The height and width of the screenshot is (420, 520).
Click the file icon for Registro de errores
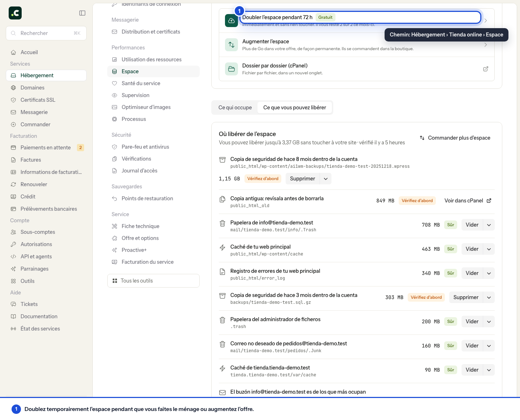(222, 272)
